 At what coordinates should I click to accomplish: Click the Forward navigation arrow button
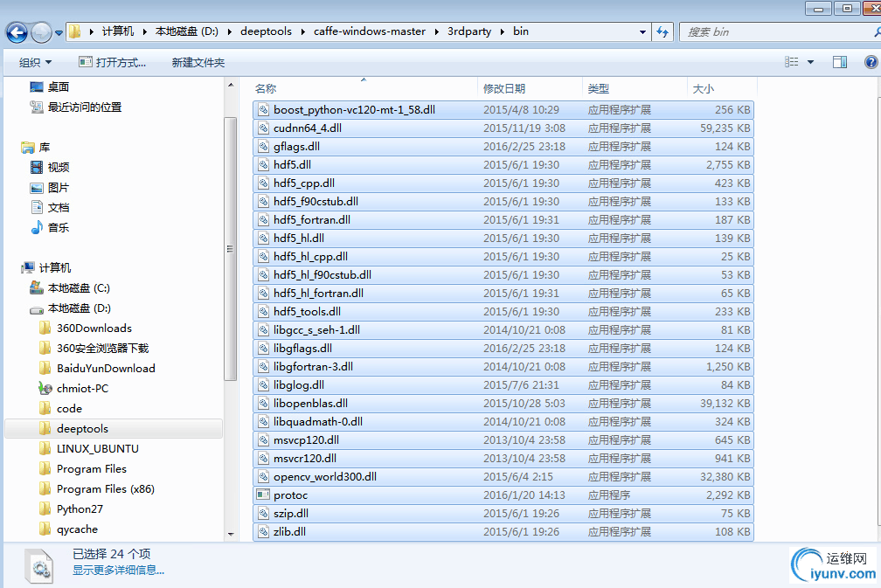click(41, 32)
